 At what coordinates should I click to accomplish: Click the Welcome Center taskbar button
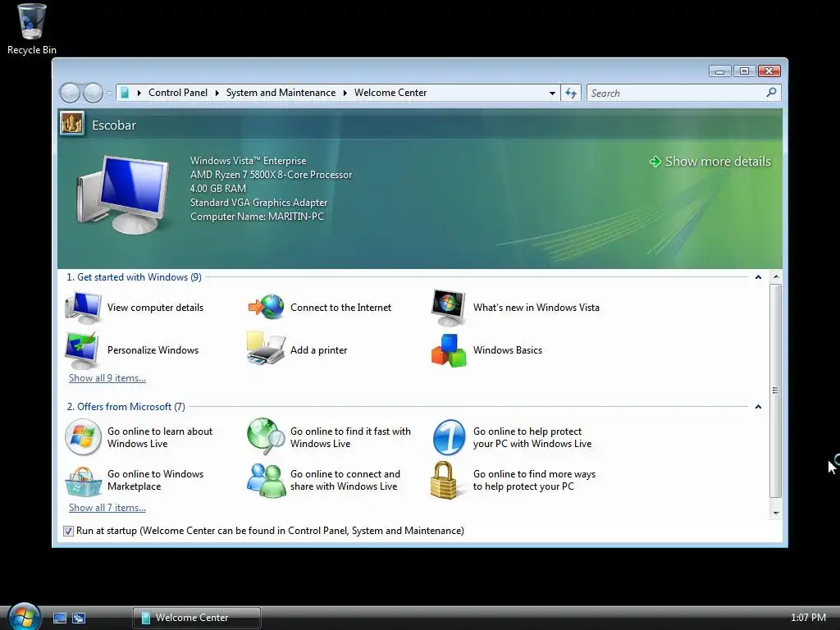tap(197, 618)
